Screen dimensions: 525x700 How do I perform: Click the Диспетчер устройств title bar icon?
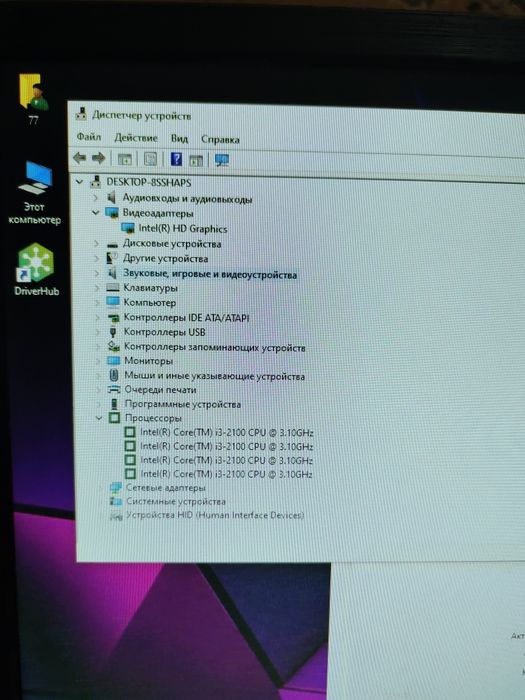point(81,114)
